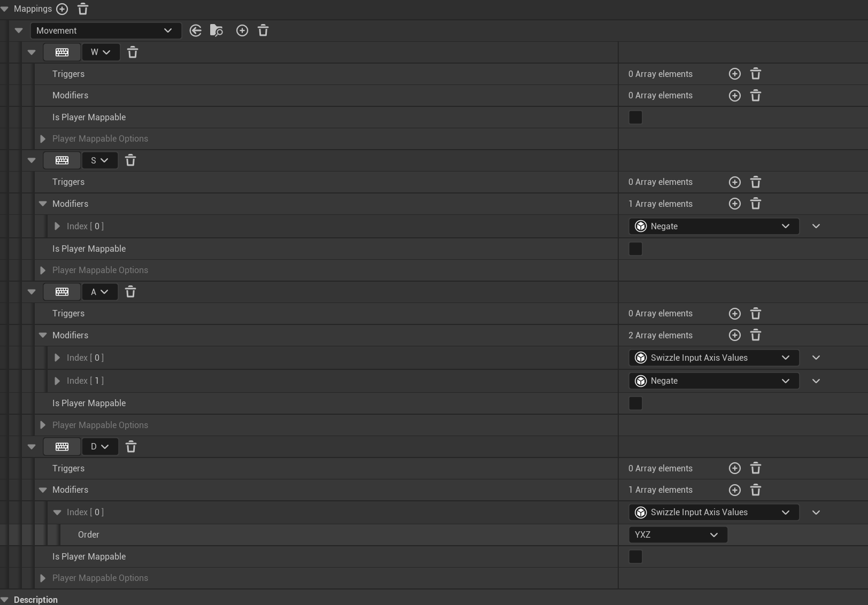The image size is (868, 605).
Task: Enable Is Player Mappable for D key
Action: [635, 556]
